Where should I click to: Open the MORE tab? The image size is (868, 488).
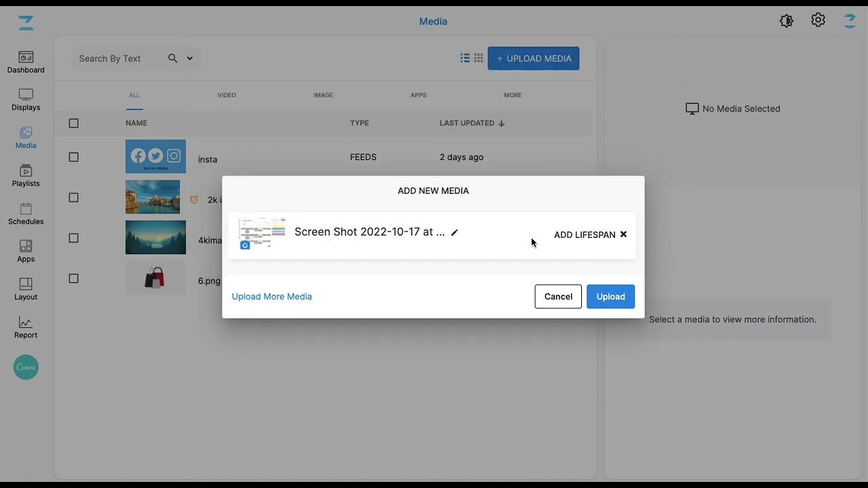tap(513, 95)
